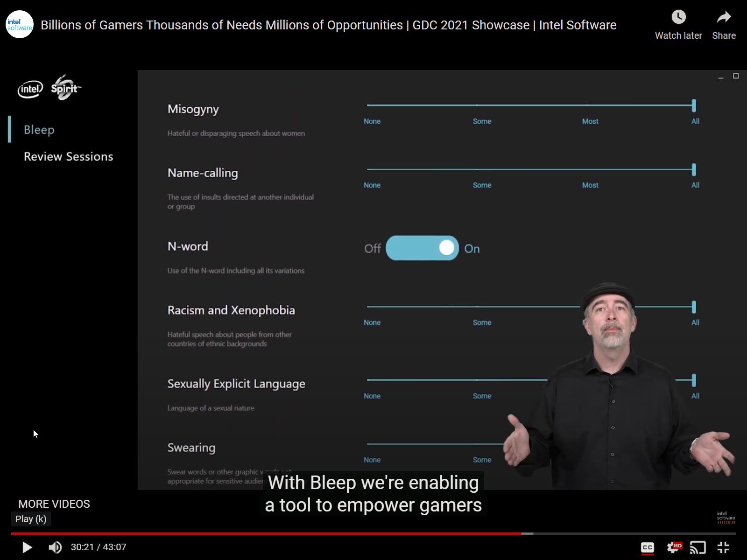Image resolution: width=747 pixels, height=560 pixels.
Task: Click the 30:21 / 43:07 time display
Action: click(99, 547)
